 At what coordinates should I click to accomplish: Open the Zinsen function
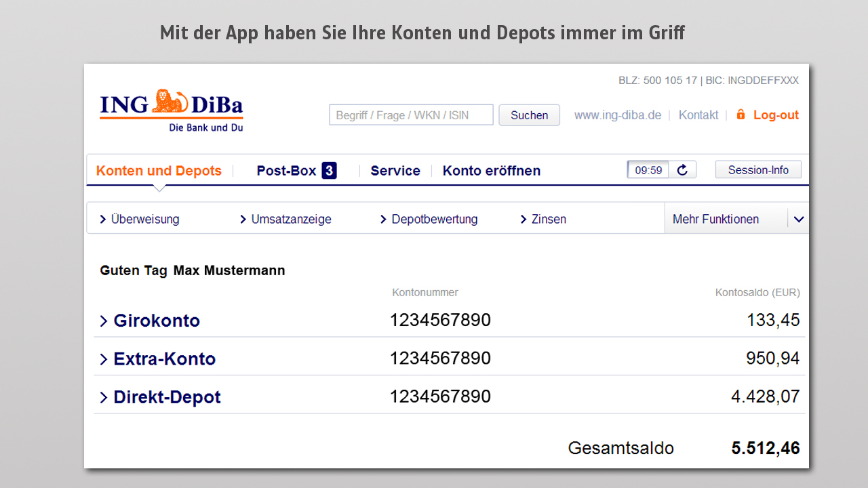(x=543, y=219)
